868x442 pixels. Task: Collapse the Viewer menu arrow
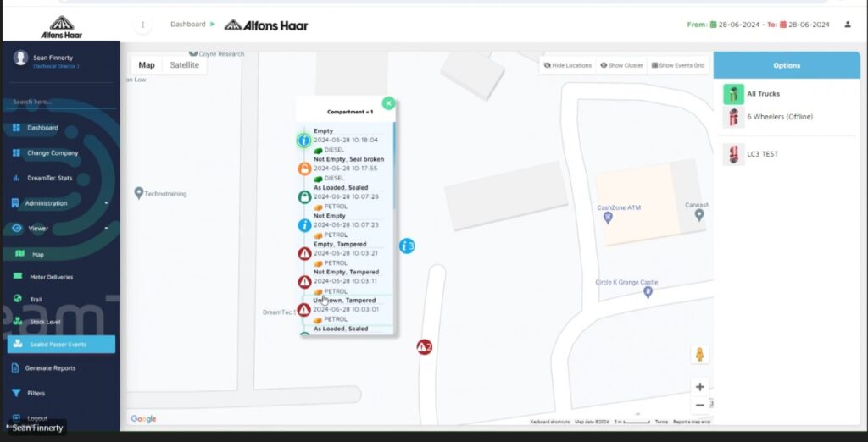point(106,229)
